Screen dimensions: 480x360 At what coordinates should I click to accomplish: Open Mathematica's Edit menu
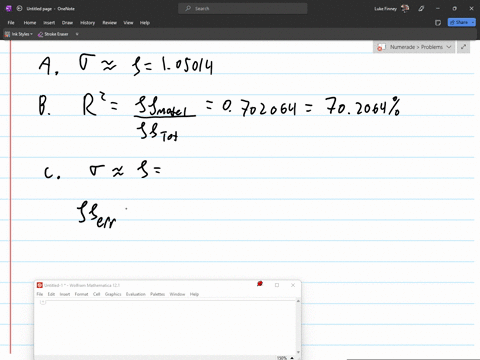click(51, 294)
